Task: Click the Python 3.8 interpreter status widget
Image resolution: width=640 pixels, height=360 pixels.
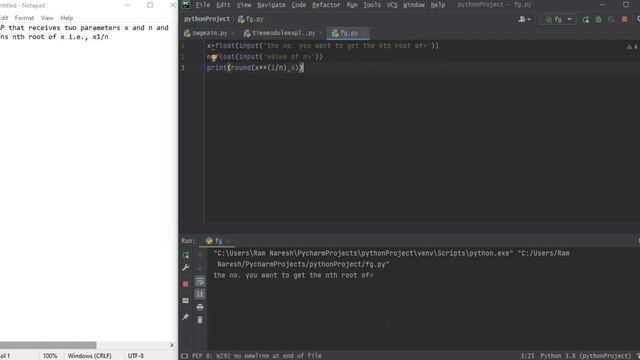Action: 586,356
